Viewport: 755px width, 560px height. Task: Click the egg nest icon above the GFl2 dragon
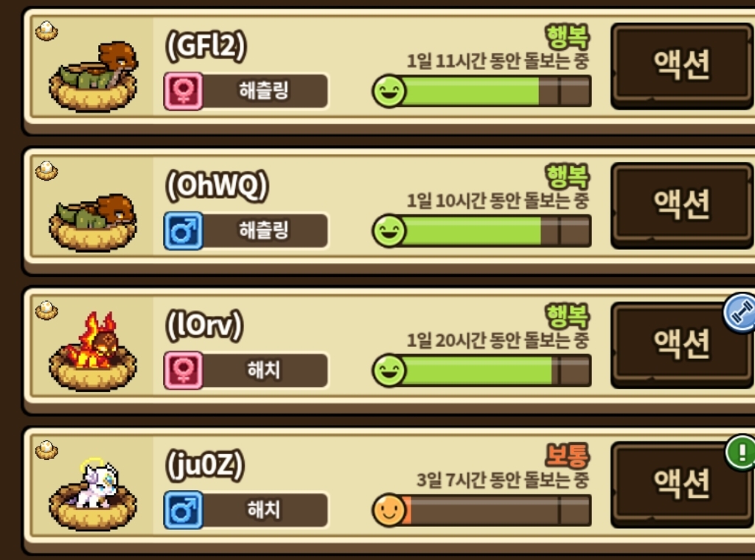(46, 32)
